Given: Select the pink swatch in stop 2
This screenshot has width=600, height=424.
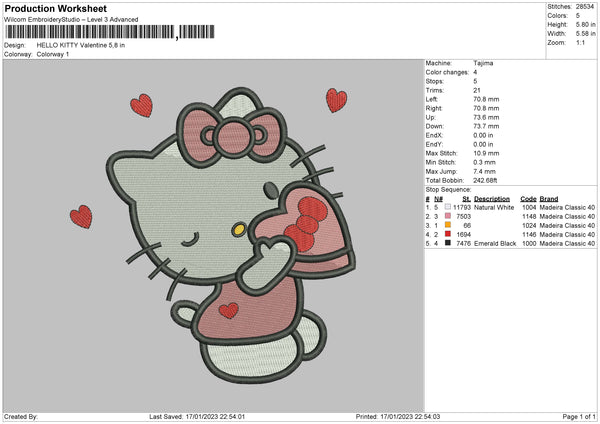Looking at the screenshot, I should point(449,216).
